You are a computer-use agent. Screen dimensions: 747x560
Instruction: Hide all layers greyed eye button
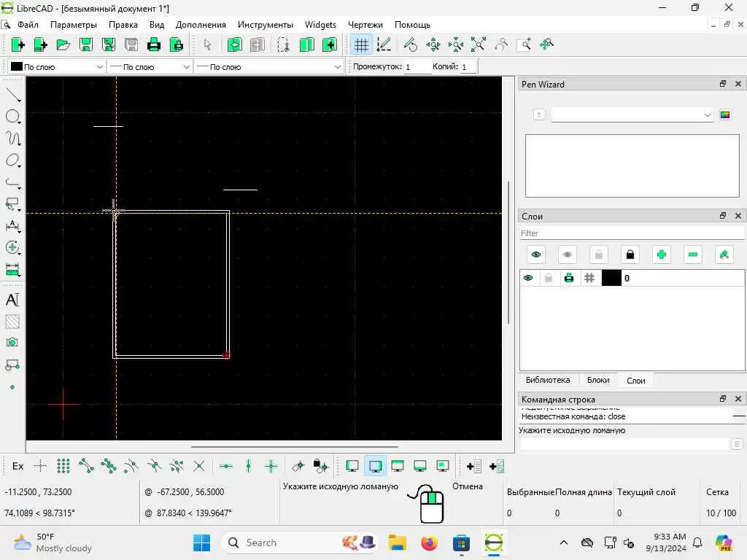coord(568,254)
